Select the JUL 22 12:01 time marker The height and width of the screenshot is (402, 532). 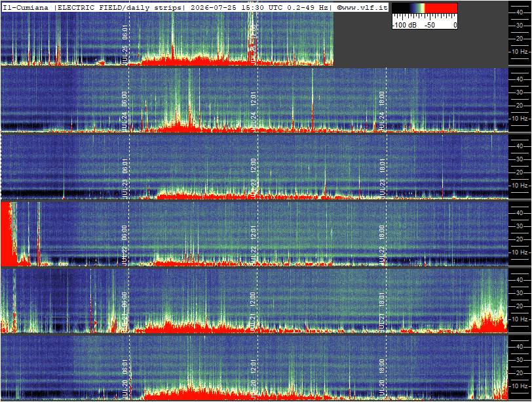[x=253, y=245]
